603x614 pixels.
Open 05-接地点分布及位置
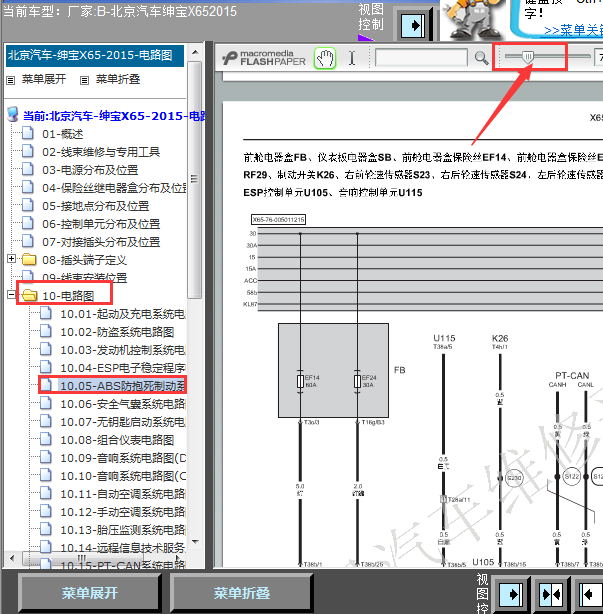tap(96, 206)
